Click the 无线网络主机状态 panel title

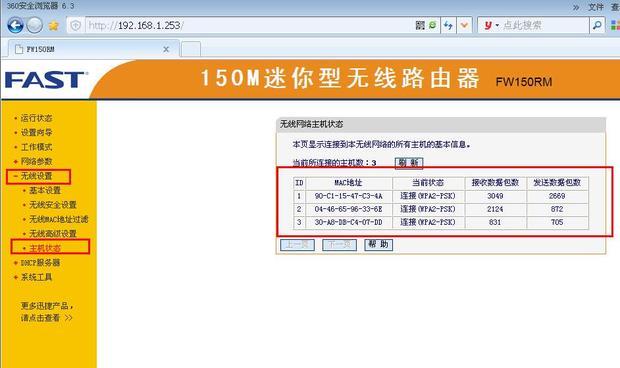312,124
